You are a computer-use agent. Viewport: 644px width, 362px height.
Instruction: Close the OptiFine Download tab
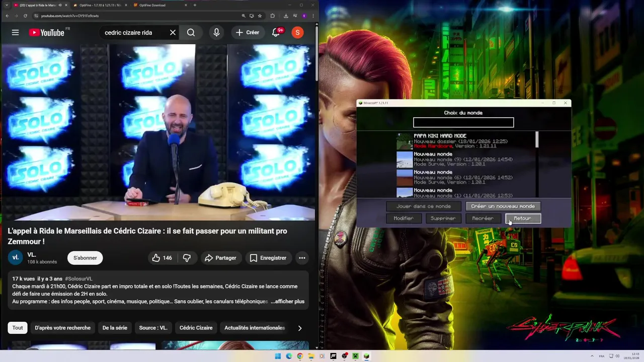[186, 5]
